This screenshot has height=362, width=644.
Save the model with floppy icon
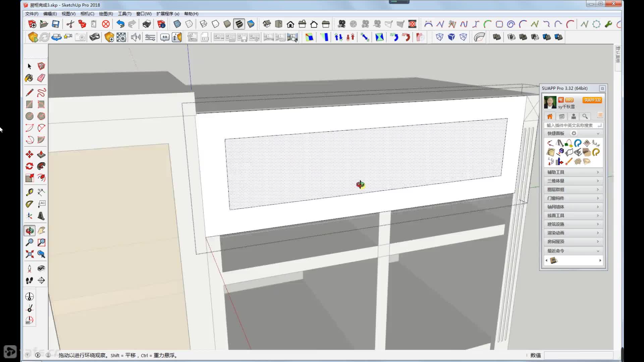tap(56, 24)
